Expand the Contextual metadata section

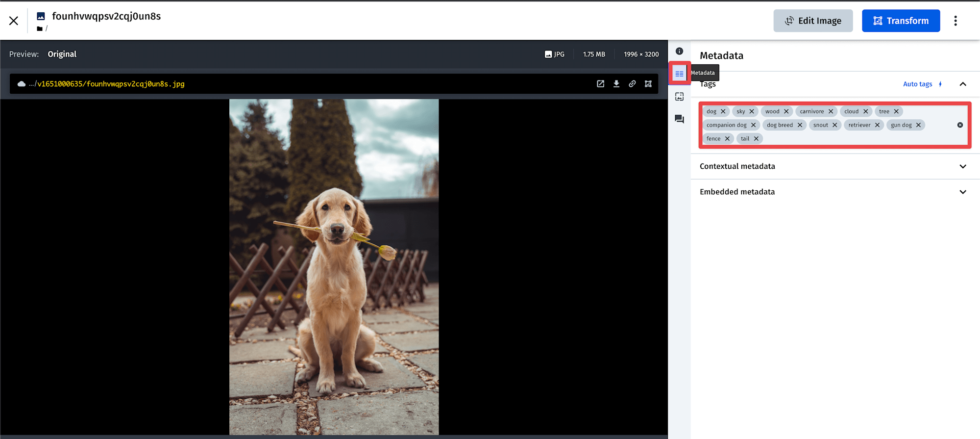[835, 166]
